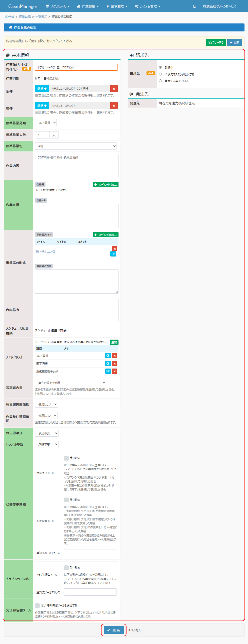Viewport: 248px width, 644px height.
Task: Click the 事前届の方法 text area
Action: pyautogui.click(x=77, y=281)
